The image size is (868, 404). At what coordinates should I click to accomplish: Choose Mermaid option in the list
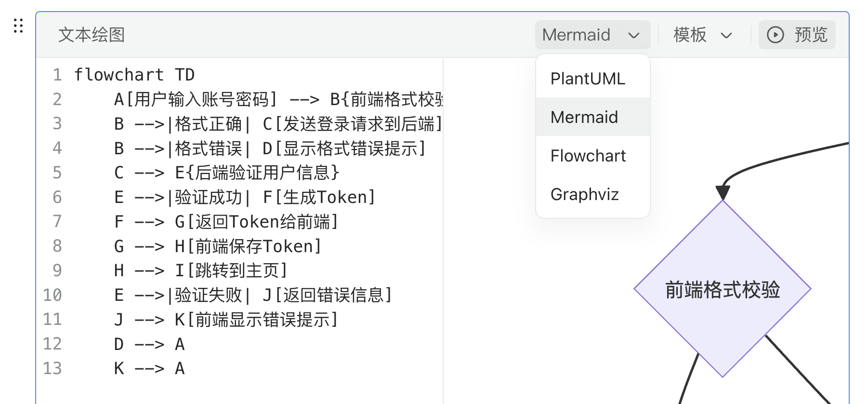pos(584,117)
